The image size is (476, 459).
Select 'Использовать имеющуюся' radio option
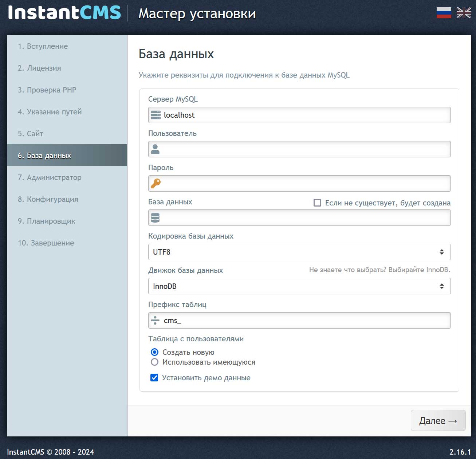point(154,362)
